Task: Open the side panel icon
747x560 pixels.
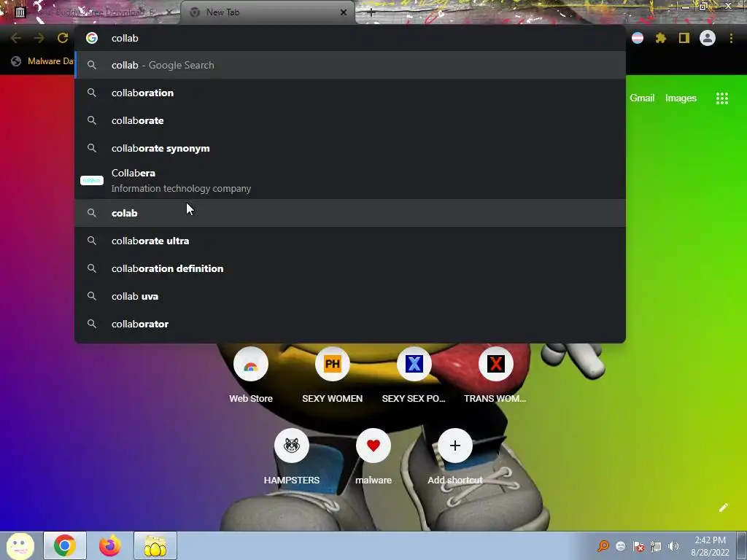Action: tap(684, 38)
